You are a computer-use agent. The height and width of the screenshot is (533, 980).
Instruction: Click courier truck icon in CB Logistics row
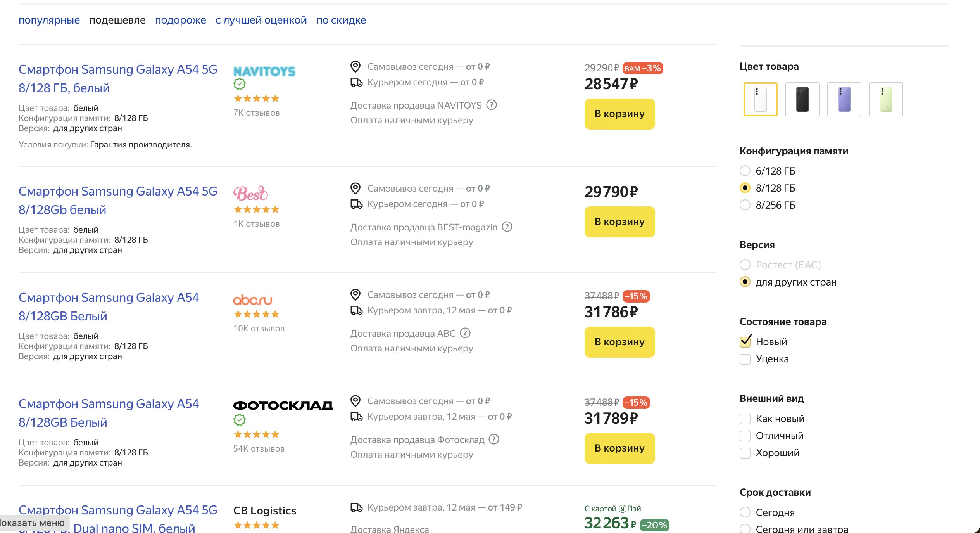tap(356, 507)
